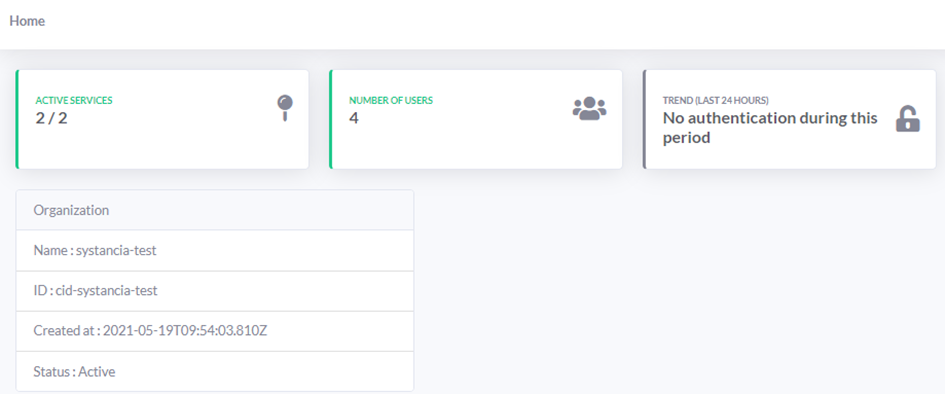Click the users group icon

(x=589, y=108)
